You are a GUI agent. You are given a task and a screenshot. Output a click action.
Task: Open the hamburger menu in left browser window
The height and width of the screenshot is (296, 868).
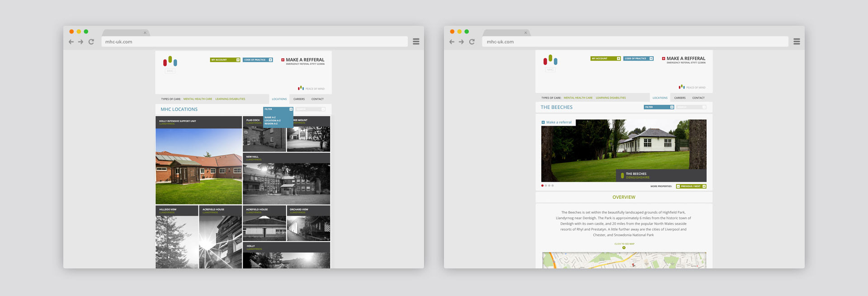click(416, 42)
